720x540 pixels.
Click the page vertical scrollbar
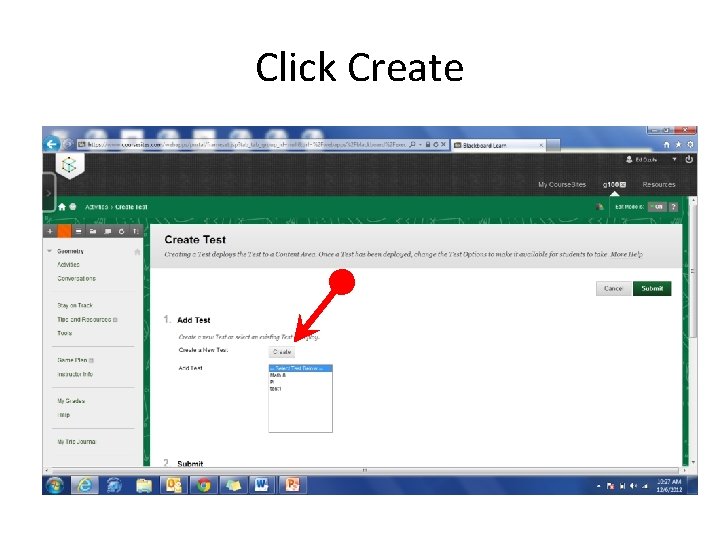[x=693, y=269]
